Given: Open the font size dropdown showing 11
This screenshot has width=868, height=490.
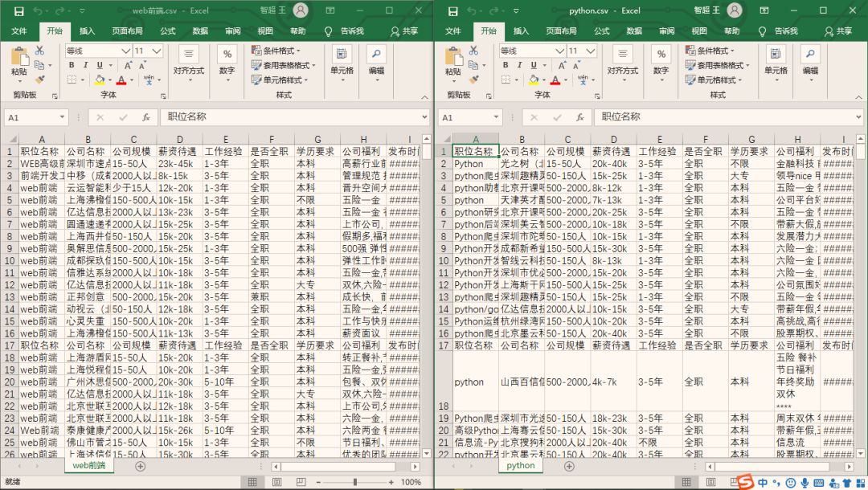Looking at the screenshot, I should (x=156, y=51).
